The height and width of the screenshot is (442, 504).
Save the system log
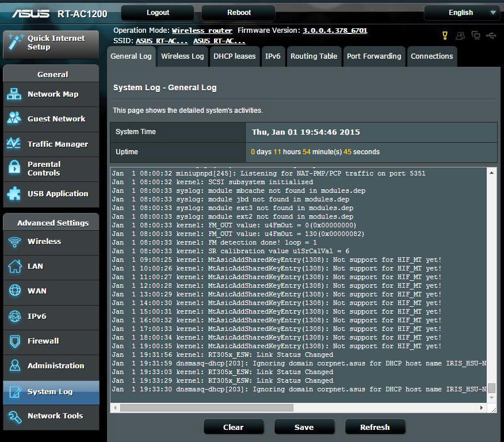[304, 427]
